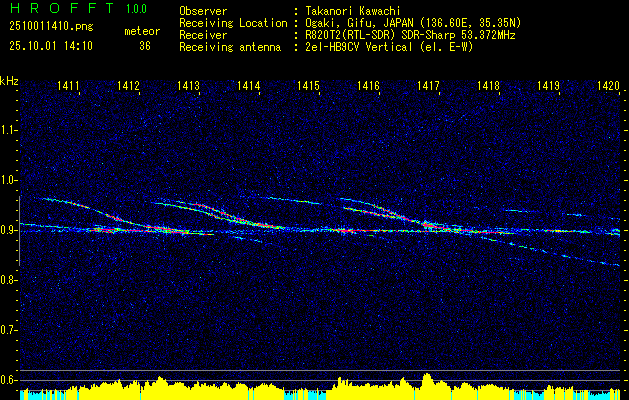Click the meteor count 36
The image size is (629, 400).
pyautogui.click(x=145, y=46)
